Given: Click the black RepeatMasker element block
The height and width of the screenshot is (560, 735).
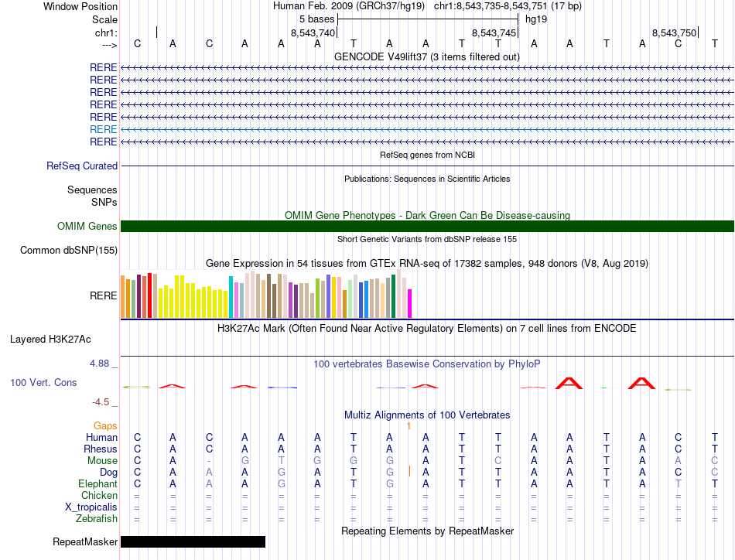Looking at the screenshot, I should [193, 541].
